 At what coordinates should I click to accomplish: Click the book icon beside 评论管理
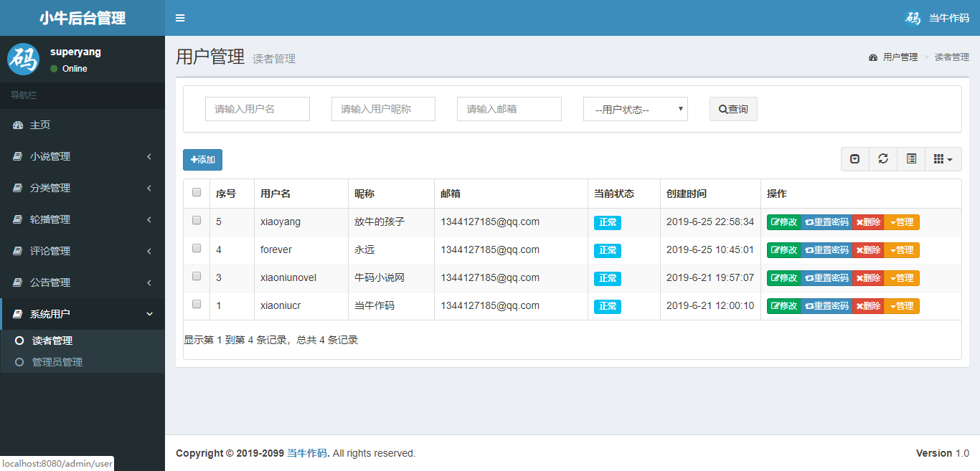(x=17, y=251)
